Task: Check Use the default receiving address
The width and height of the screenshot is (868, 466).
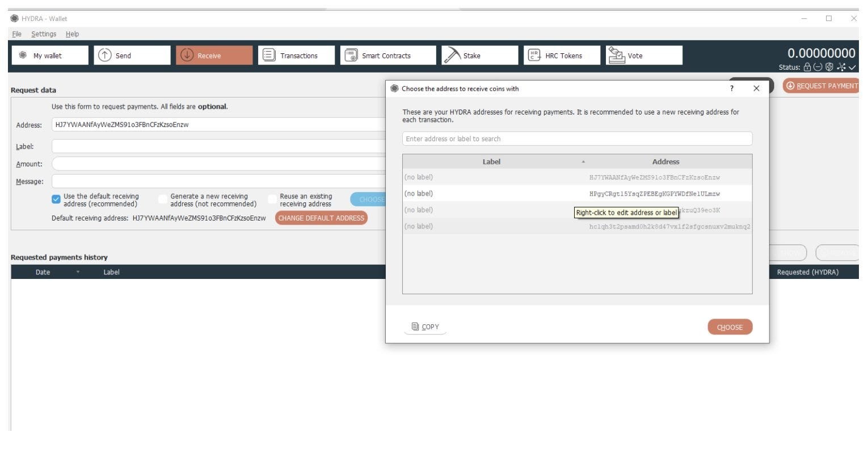Action: (x=56, y=199)
